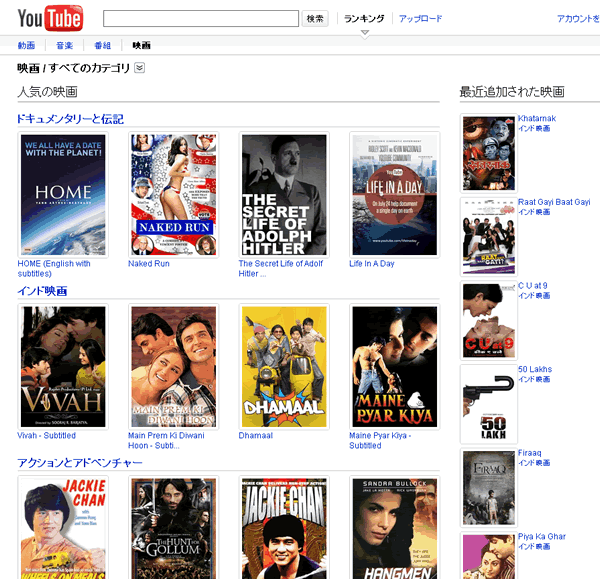Open the black Jackie Chan poster

[284, 527]
